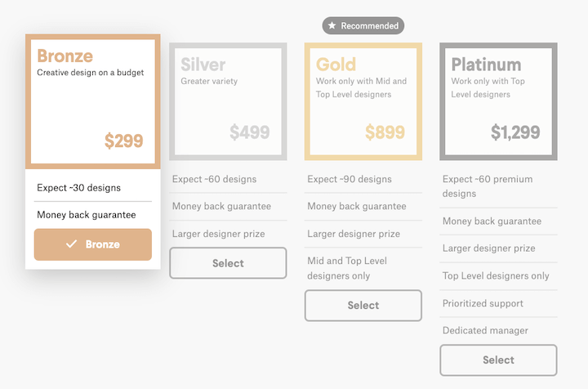
Task: Click the Recommended badge above Gold
Action: pyautogui.click(x=363, y=26)
